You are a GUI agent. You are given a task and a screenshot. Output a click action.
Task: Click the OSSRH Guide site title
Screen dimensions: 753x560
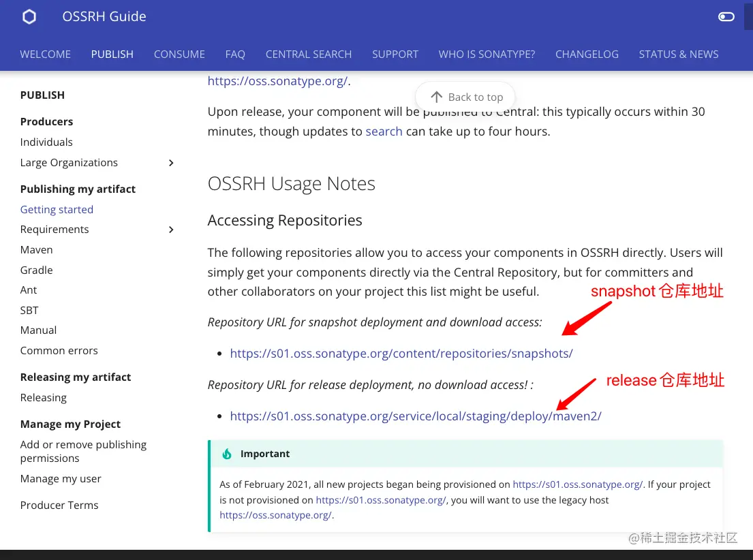point(104,16)
